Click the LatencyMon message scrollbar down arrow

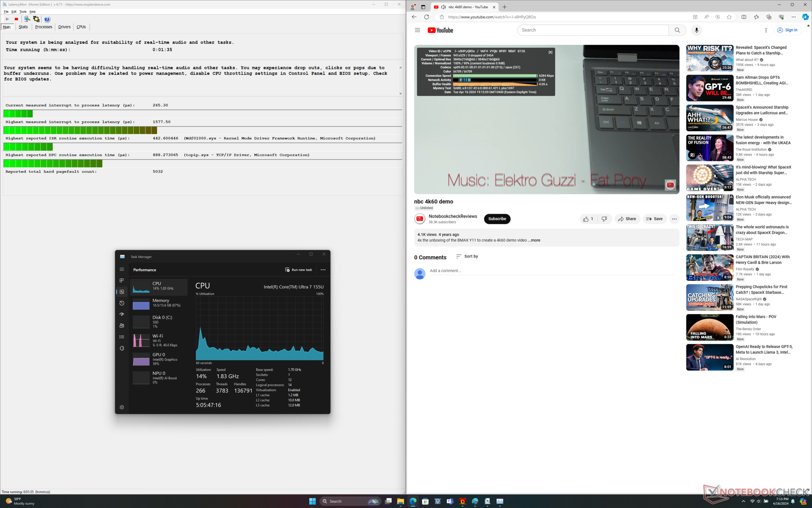400,94
